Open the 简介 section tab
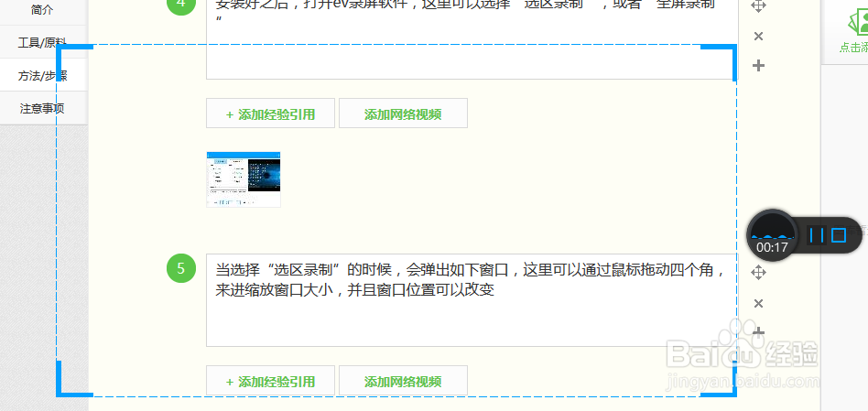868x411 pixels. 43,10
